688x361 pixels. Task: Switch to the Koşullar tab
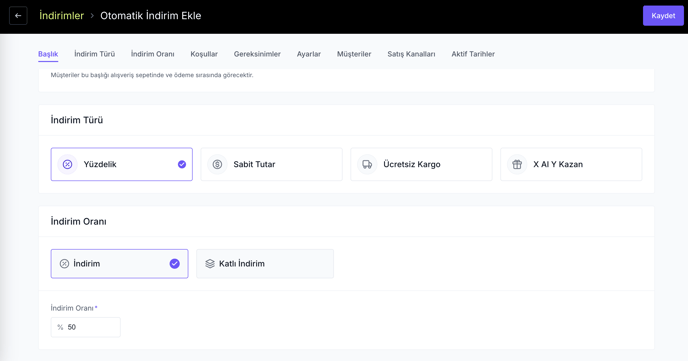pos(204,54)
